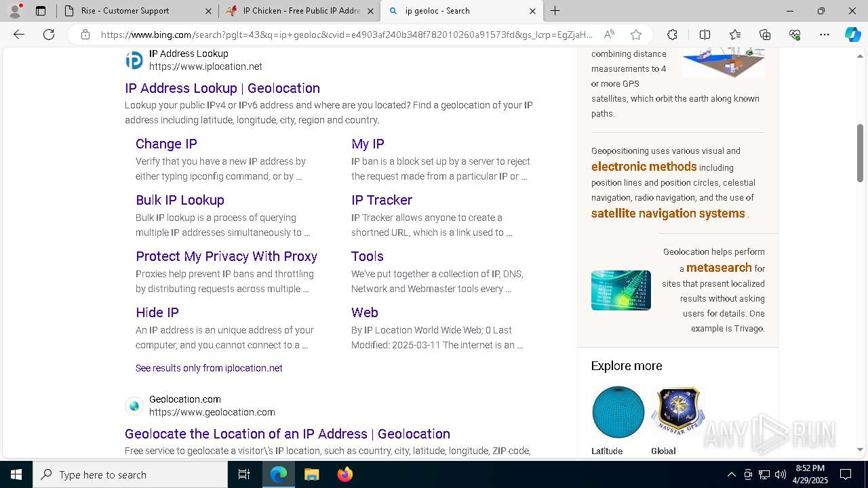Click scrollbar down arrow
This screenshot has height=488, width=868.
click(860, 449)
